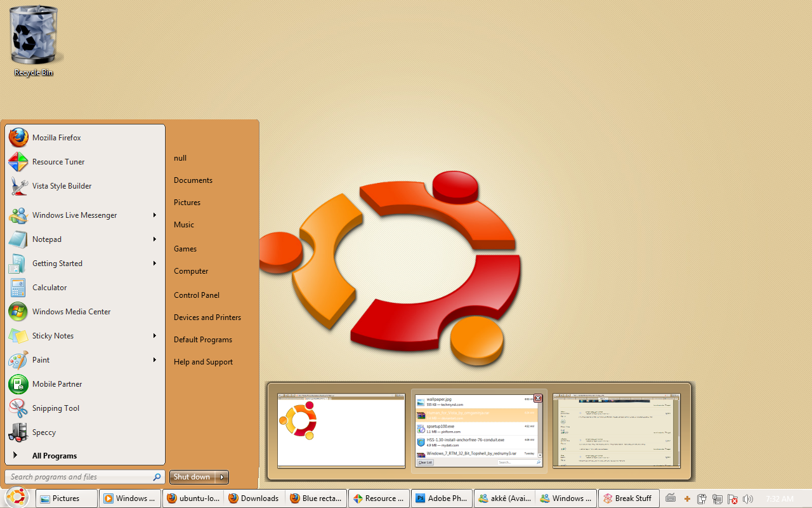Launch Mozilla Firefox from the Start menu
812x508 pixels.
[85, 138]
